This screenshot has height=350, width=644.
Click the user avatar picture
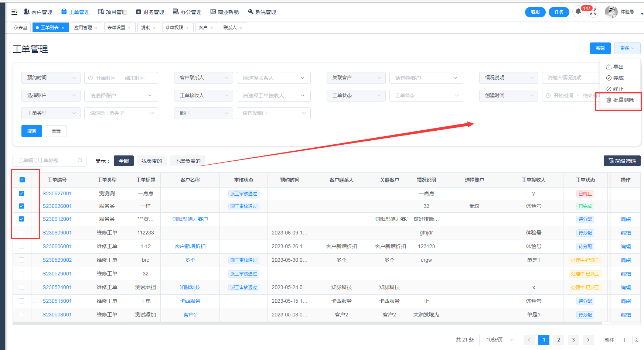pos(611,12)
